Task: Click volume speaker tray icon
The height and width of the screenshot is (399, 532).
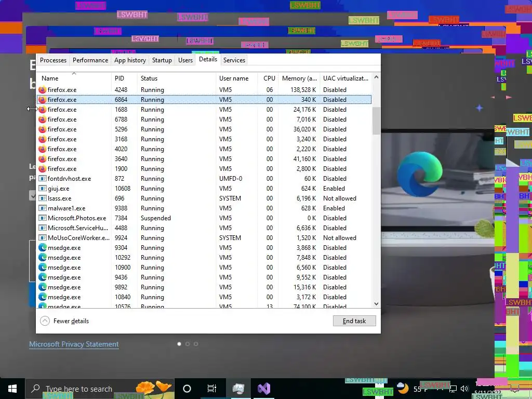Action: [x=464, y=389]
